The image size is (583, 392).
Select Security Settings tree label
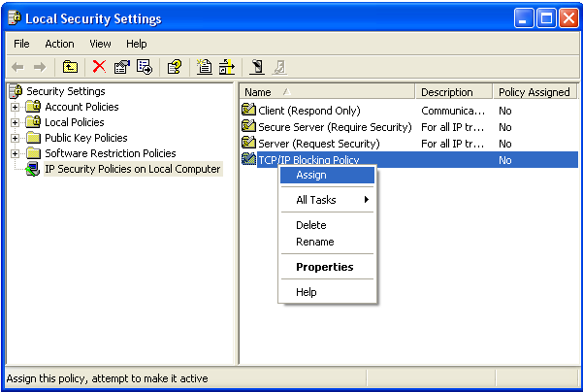click(x=66, y=91)
